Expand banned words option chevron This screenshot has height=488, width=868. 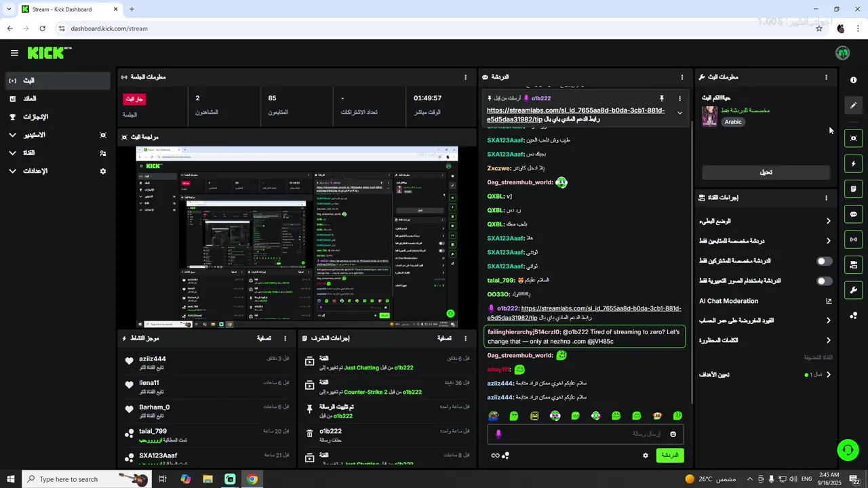pos(828,340)
